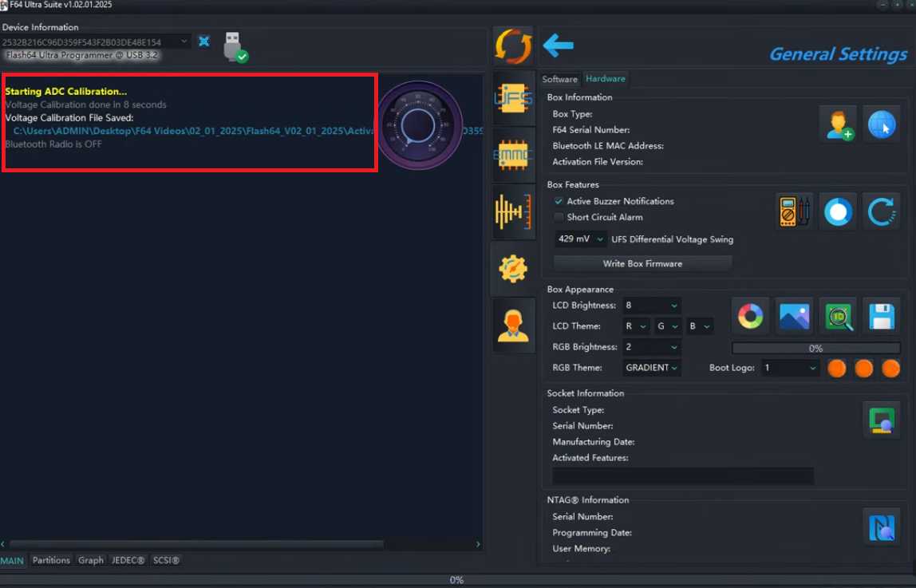This screenshot has width=916, height=588.
Task: Open the RGB Brightness dropdown
Action: coord(651,347)
